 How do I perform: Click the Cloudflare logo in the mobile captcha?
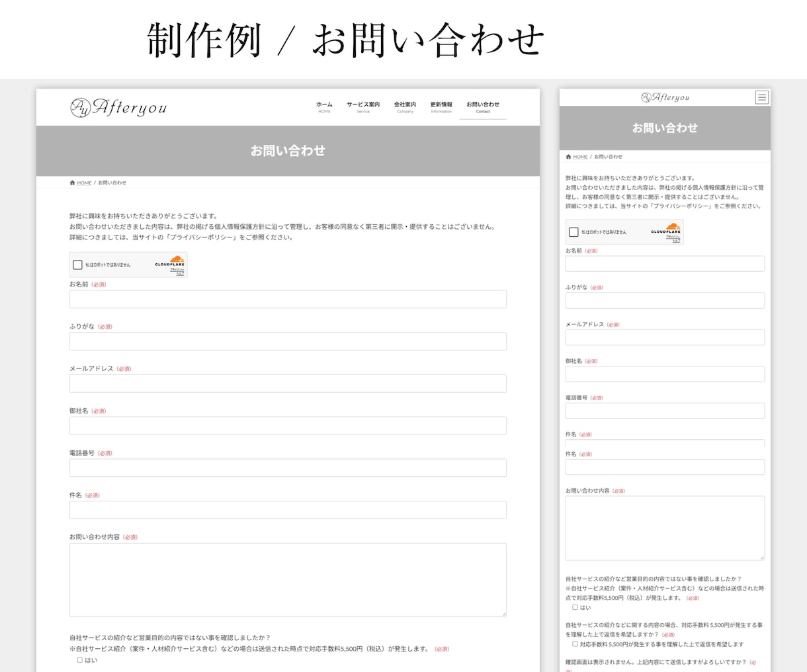click(x=665, y=228)
